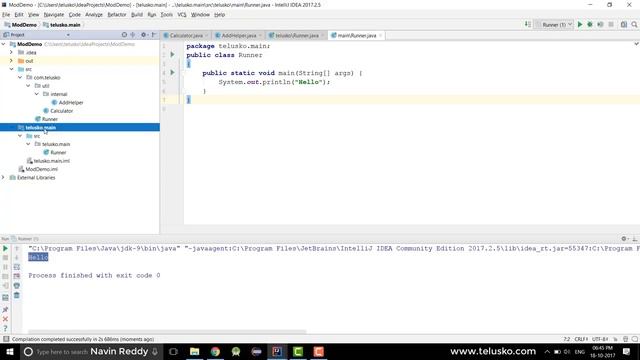Open the Refactor menu
This screenshot has height=360, width=640.
click(x=117, y=15)
